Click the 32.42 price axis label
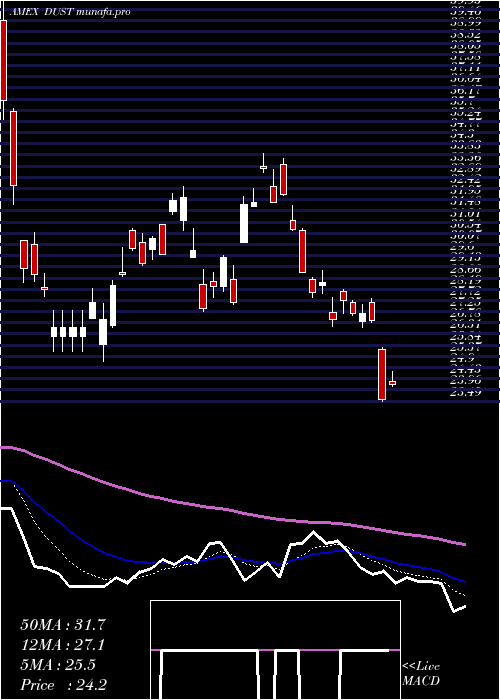 466,180
